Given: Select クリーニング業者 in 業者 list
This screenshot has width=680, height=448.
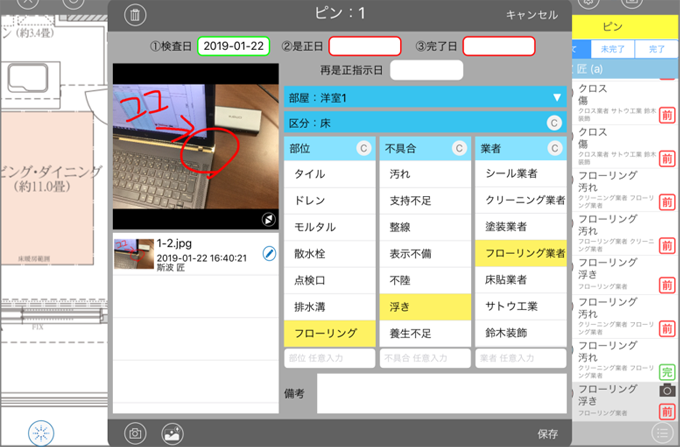Looking at the screenshot, I should click(521, 200).
